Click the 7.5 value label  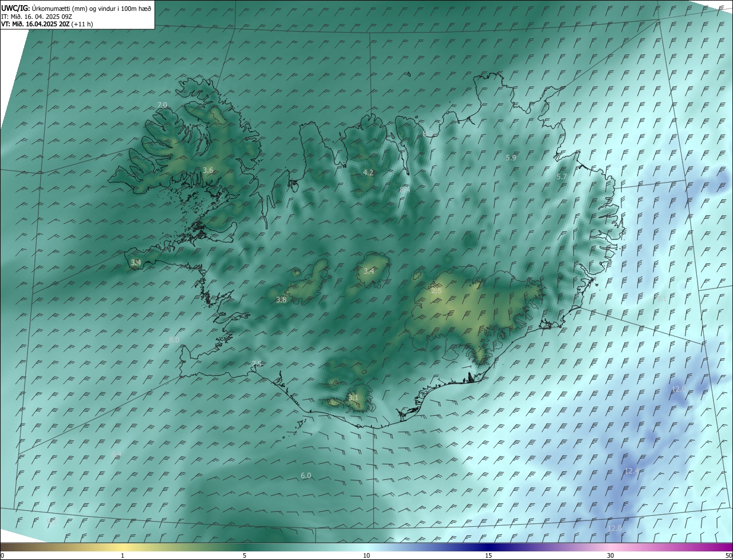click(x=257, y=364)
